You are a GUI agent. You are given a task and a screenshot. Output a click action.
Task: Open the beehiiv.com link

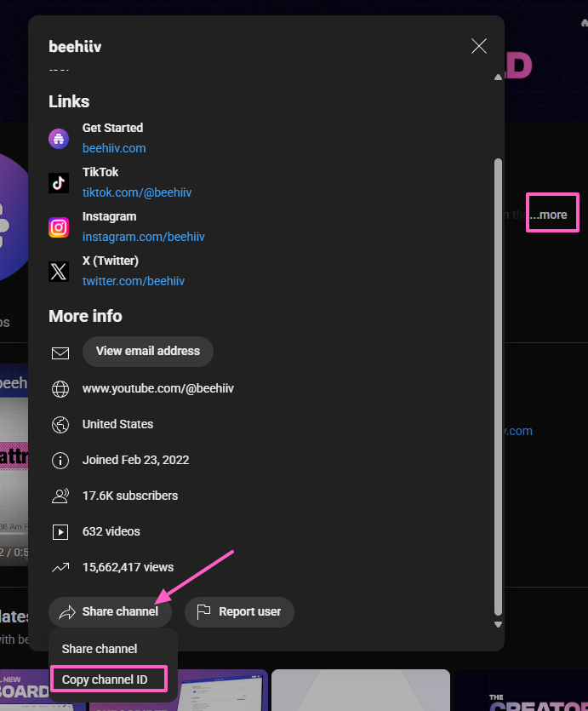pyautogui.click(x=114, y=148)
